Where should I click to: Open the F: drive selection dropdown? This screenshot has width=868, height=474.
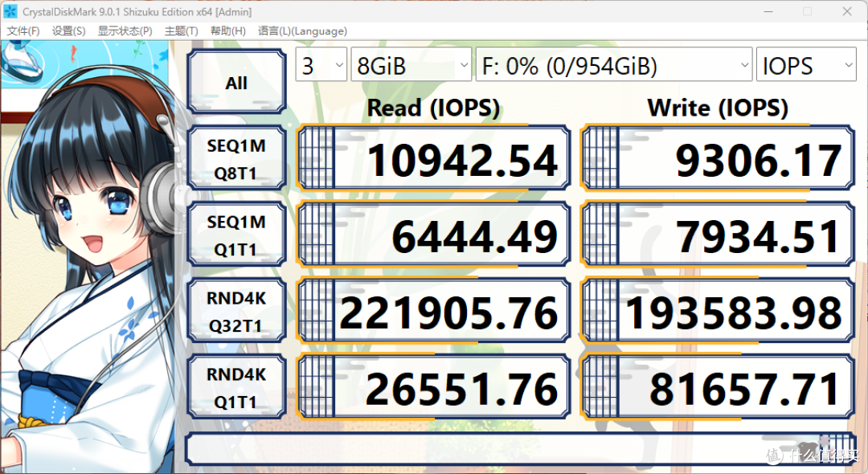coord(614,65)
